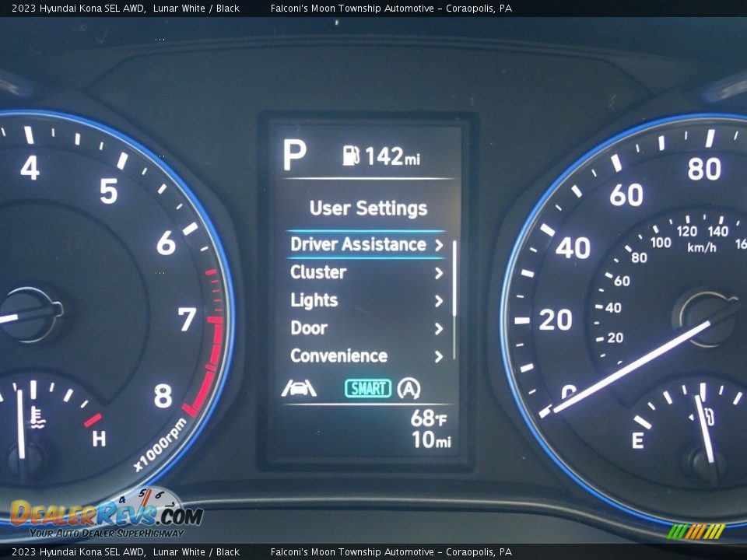Select the Driver Assistance menu entry
This screenshot has width=747, height=560.
(366, 245)
